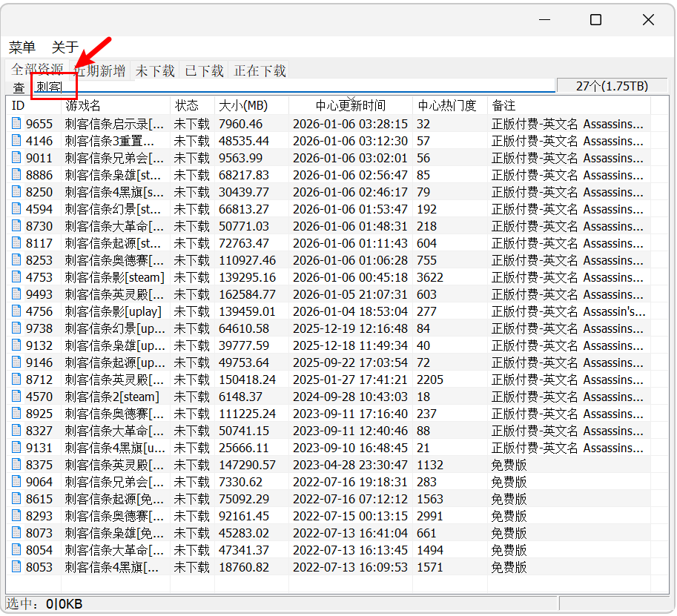Select game name 刺客信条2[steam]
The image size is (677, 616).
(x=112, y=397)
